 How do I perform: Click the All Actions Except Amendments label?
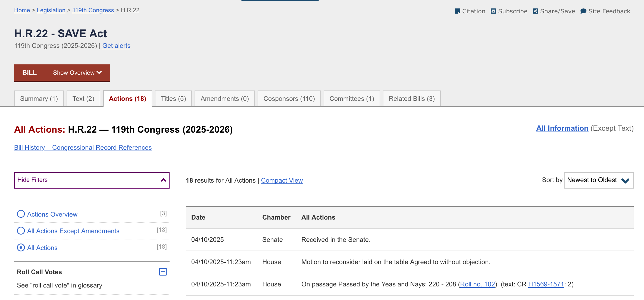(73, 231)
